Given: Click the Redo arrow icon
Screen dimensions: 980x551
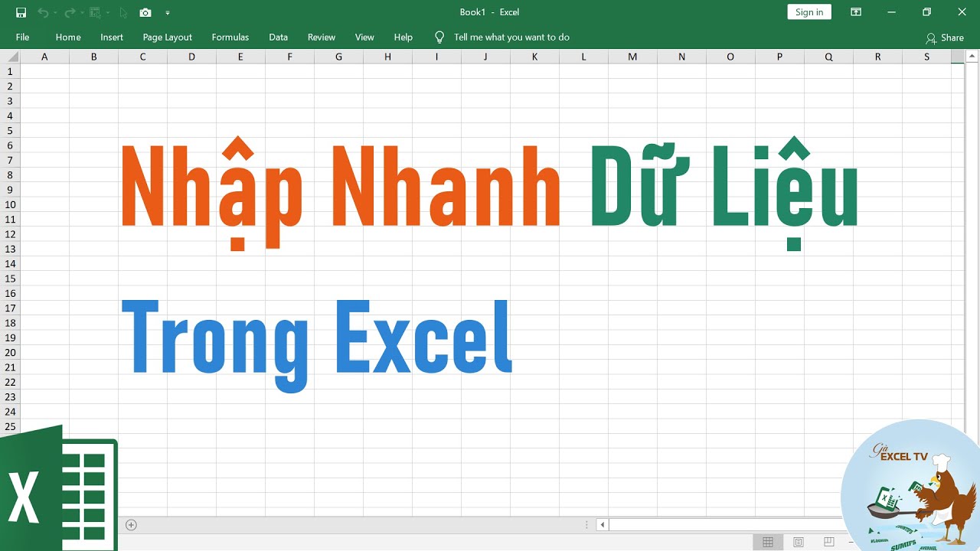Looking at the screenshot, I should click(x=70, y=12).
